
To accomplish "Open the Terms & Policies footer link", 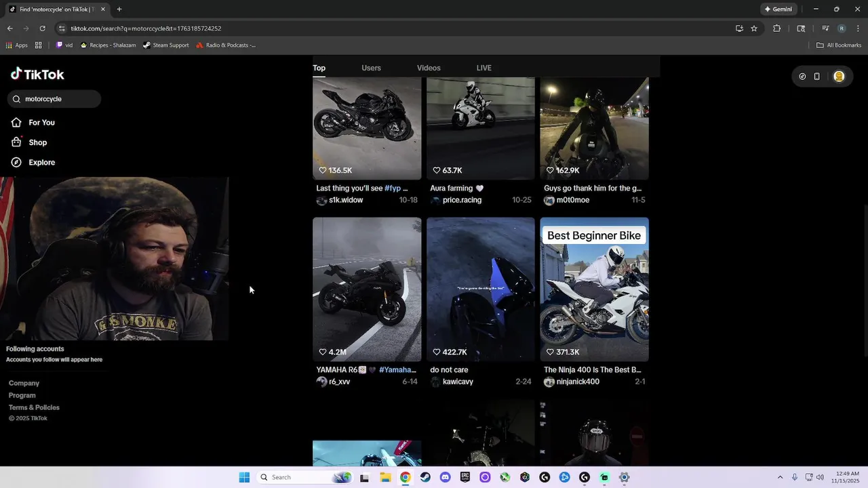I will pos(34,408).
